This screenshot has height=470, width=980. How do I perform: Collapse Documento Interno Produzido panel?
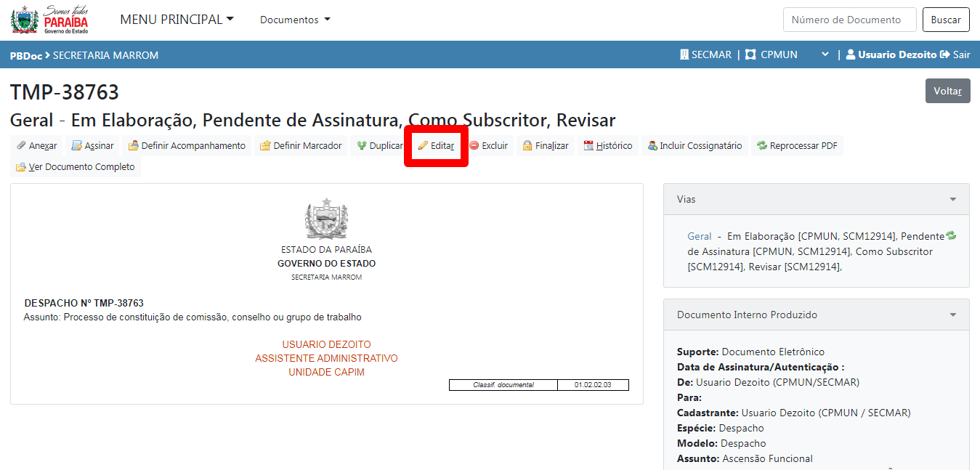(x=952, y=315)
